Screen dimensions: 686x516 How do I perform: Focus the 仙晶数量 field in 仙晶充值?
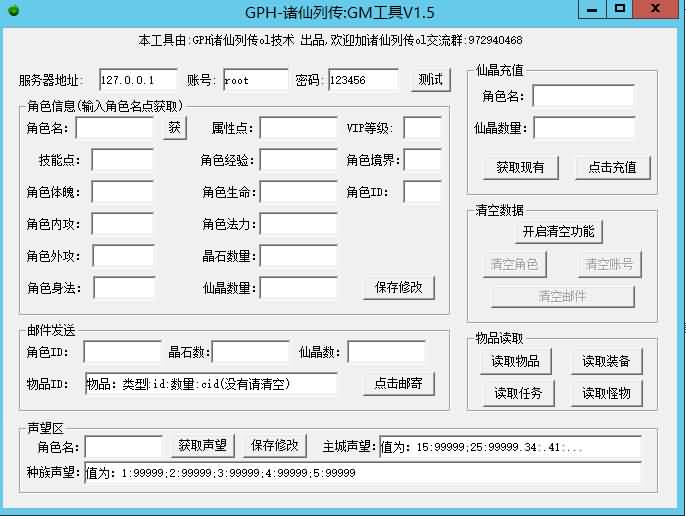coord(584,128)
